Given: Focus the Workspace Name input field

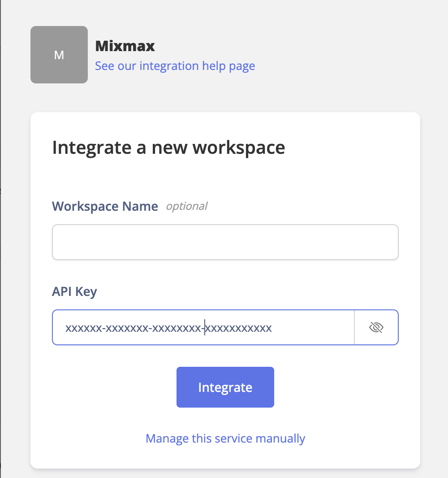Looking at the screenshot, I should coord(225,242).
